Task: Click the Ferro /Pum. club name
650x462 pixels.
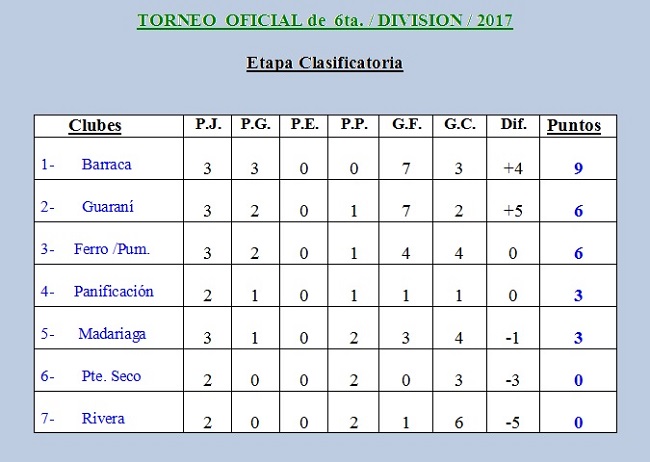Action: (x=112, y=249)
